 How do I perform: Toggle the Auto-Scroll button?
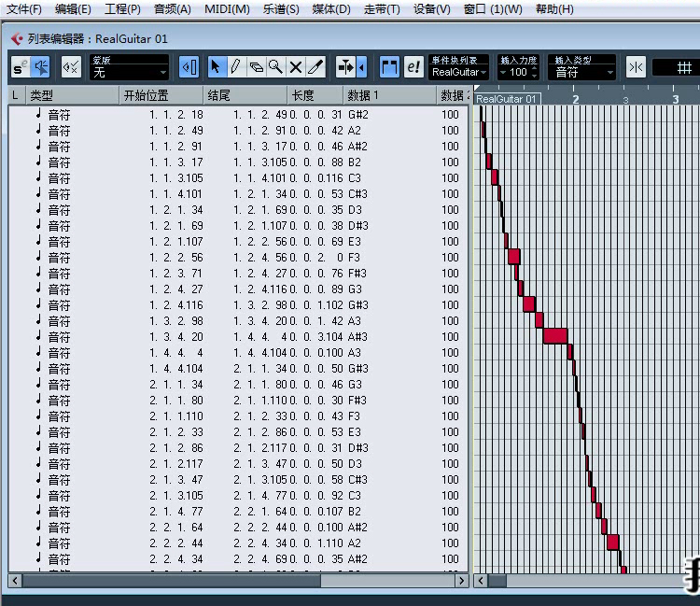[189, 67]
